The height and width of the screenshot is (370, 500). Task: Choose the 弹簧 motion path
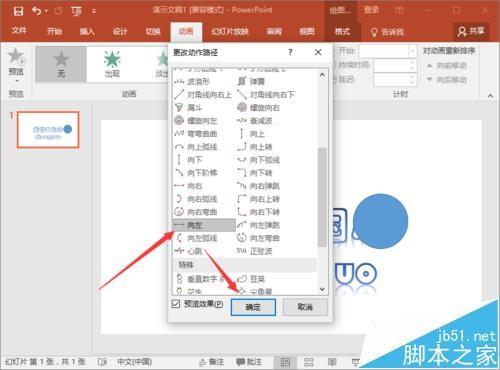(251, 81)
